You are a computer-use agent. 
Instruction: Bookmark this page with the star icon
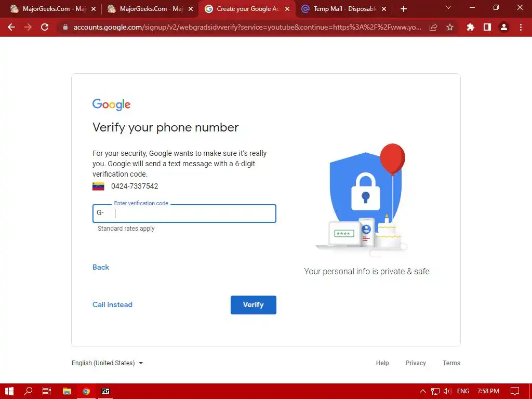click(x=450, y=27)
